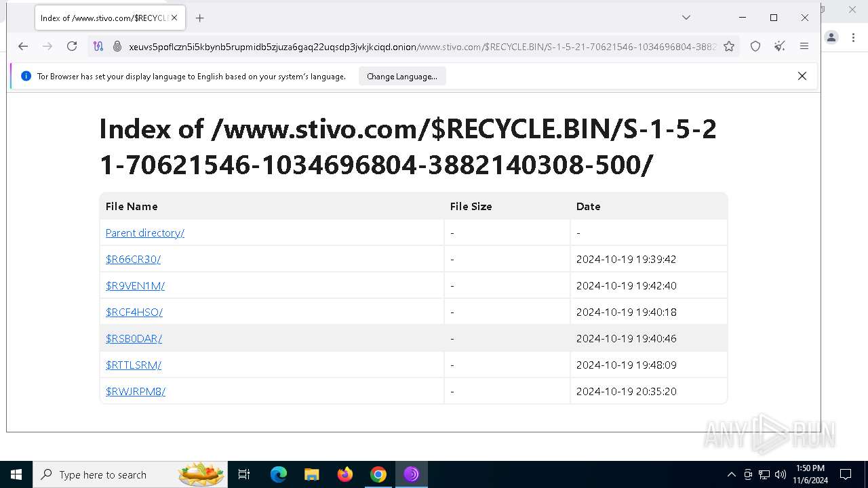Click the info icon in notification bar
The image size is (868, 488).
click(26, 77)
